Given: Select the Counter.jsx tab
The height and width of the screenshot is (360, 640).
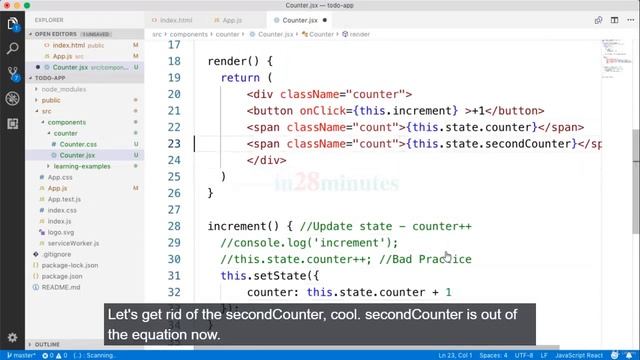Looking at the screenshot, I should (300, 20).
